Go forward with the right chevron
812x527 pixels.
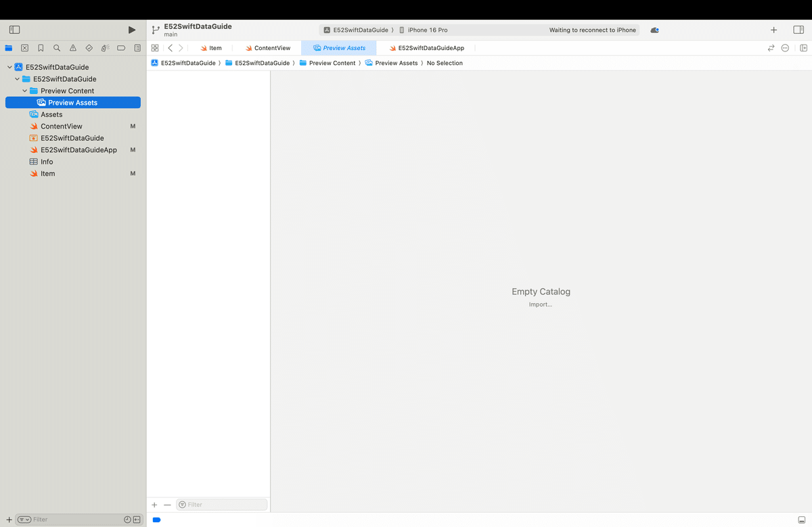(181, 48)
